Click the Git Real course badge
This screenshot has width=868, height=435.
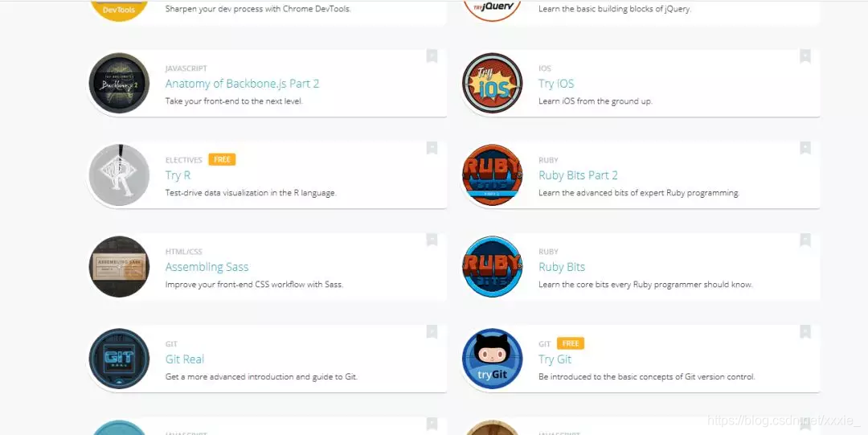click(x=119, y=359)
